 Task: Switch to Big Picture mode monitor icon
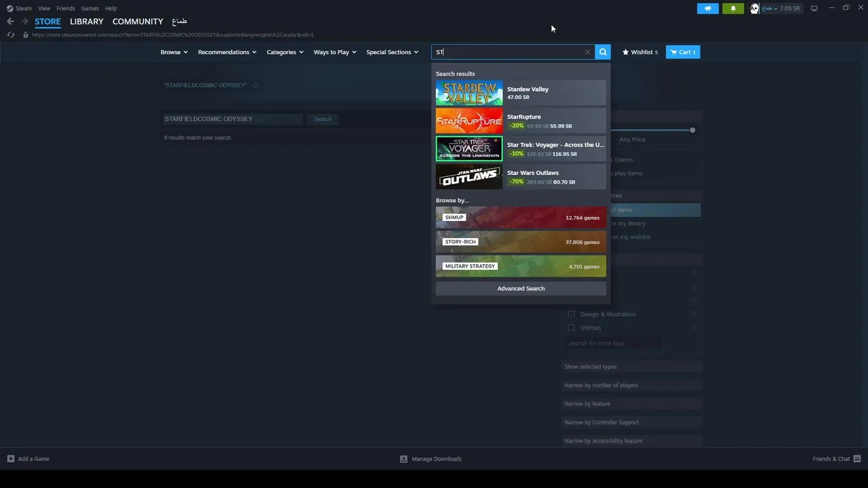click(814, 8)
